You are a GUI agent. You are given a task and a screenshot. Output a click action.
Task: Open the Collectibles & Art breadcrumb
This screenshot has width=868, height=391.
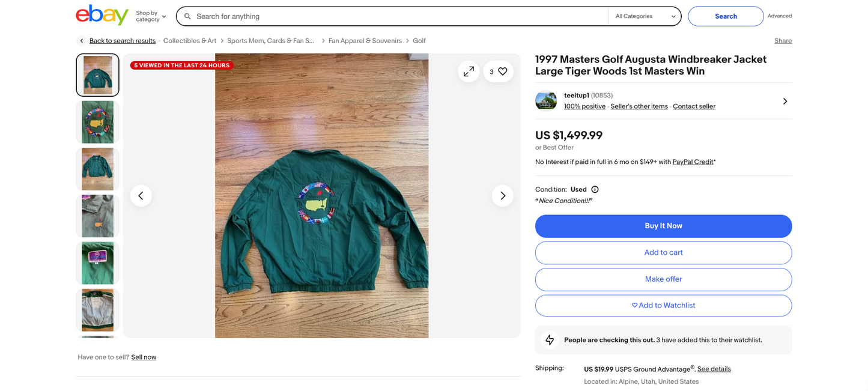190,41
